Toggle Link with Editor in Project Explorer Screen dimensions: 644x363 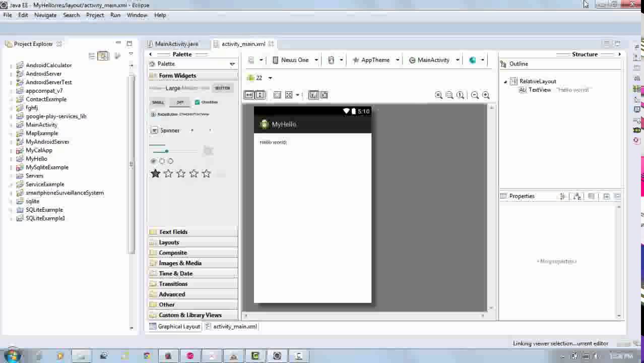tap(103, 56)
